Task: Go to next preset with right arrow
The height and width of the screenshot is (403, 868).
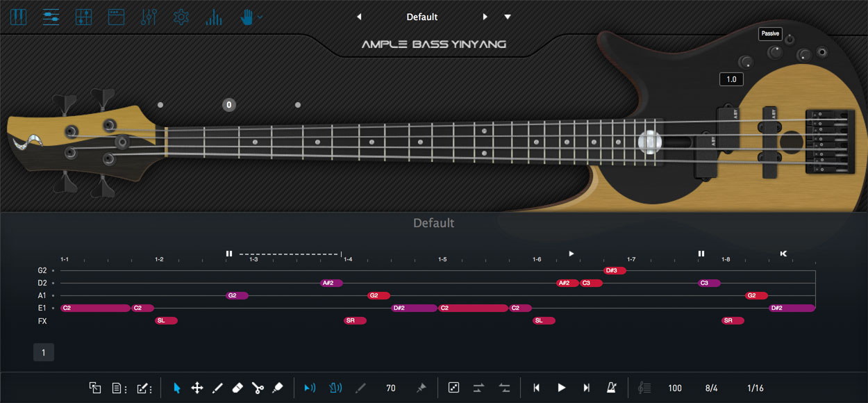Action: coord(485,17)
